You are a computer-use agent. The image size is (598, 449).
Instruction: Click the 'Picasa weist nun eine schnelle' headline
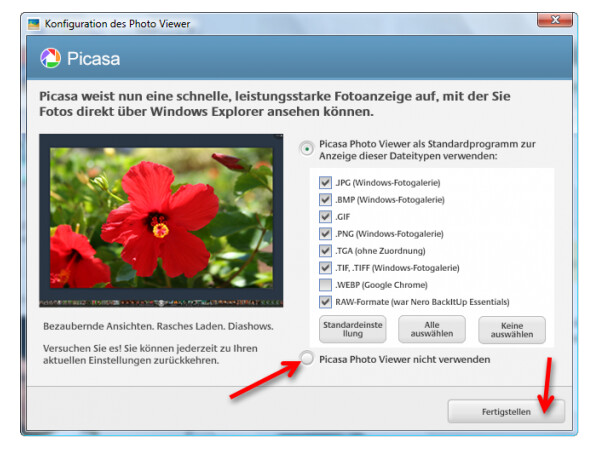(x=275, y=104)
